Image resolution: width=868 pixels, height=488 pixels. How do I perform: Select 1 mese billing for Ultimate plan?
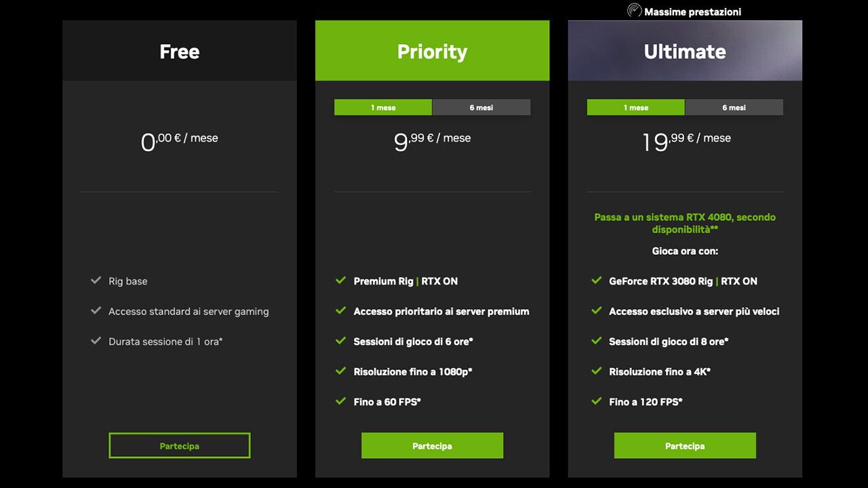coord(636,107)
